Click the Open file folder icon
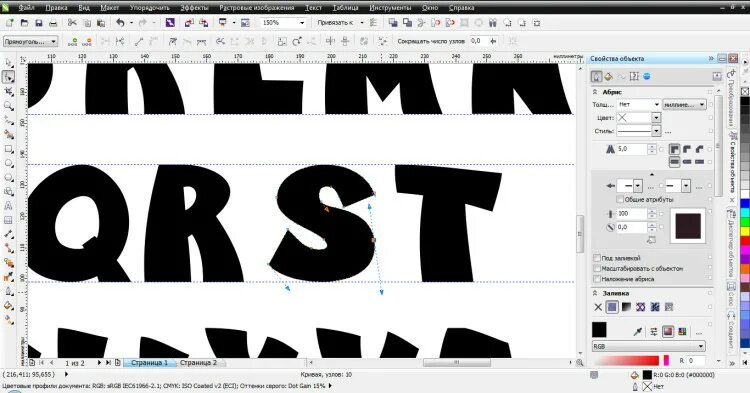The width and height of the screenshot is (750, 393). pyautogui.click(x=24, y=22)
